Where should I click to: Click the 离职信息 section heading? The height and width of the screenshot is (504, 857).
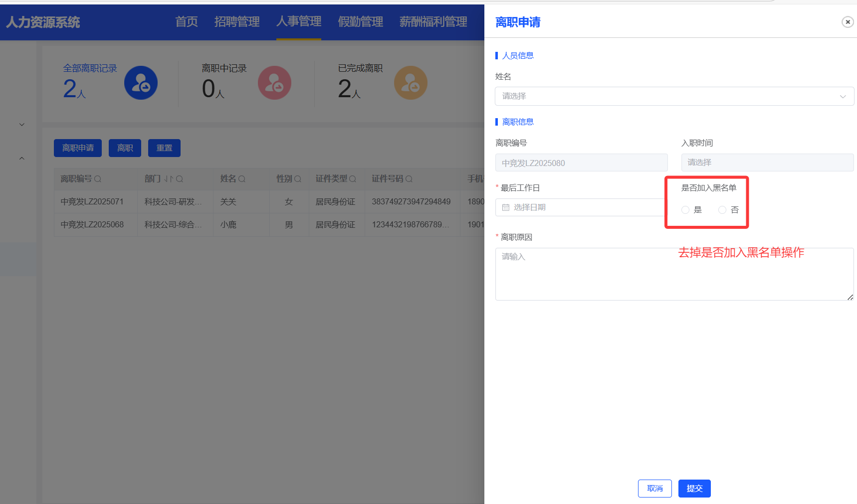click(x=518, y=122)
